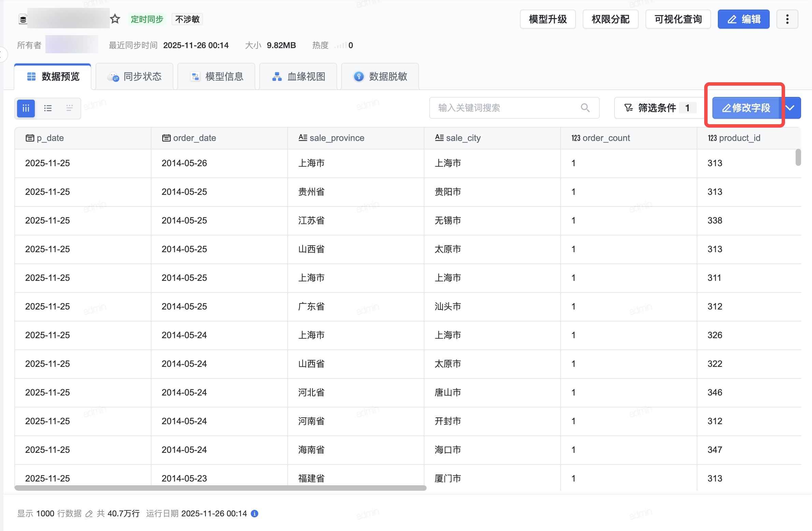Screen dimensions: 812x531
Task: Click the heat level bars indicator
Action: pyautogui.click(x=340, y=45)
